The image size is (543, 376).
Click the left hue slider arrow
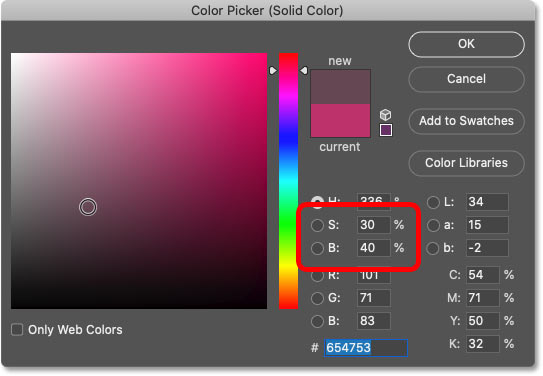click(x=273, y=71)
